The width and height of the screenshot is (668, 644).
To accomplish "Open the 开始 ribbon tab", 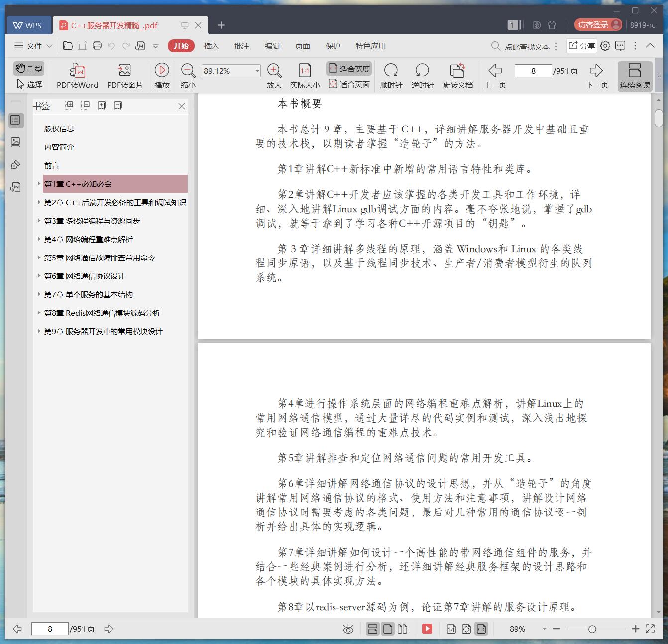I will [x=181, y=46].
